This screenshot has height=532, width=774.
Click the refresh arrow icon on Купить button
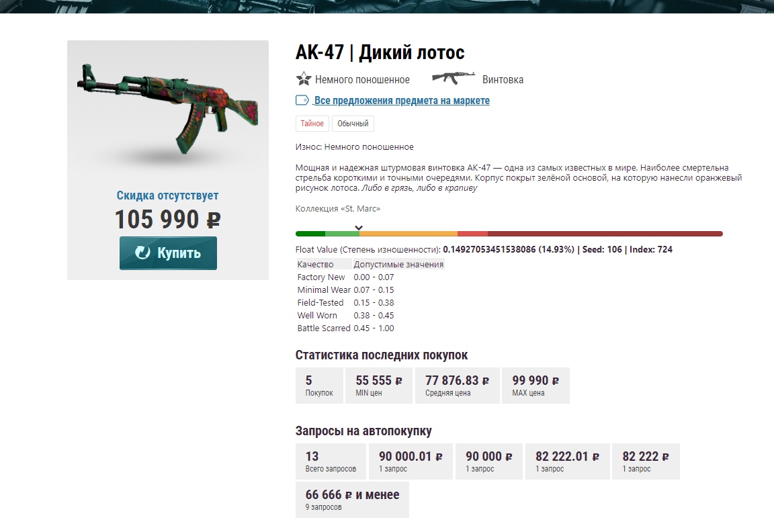[142, 253]
